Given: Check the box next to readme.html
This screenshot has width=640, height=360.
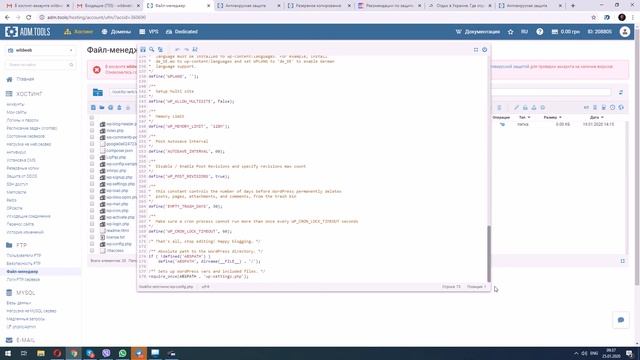Looking at the screenshot, I should pos(92,231).
